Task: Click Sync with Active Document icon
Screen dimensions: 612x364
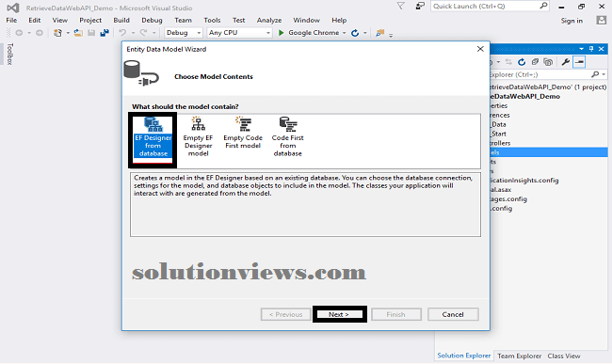Action: tap(508, 62)
